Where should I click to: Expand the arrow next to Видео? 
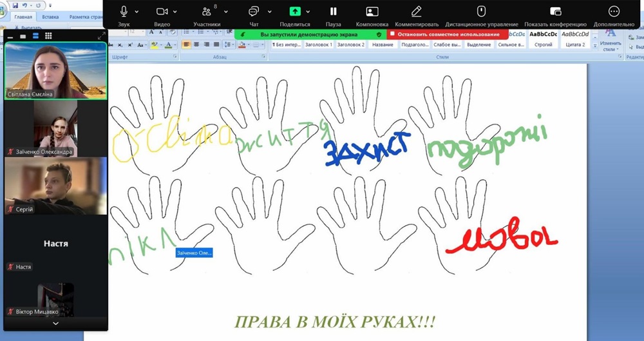click(175, 12)
